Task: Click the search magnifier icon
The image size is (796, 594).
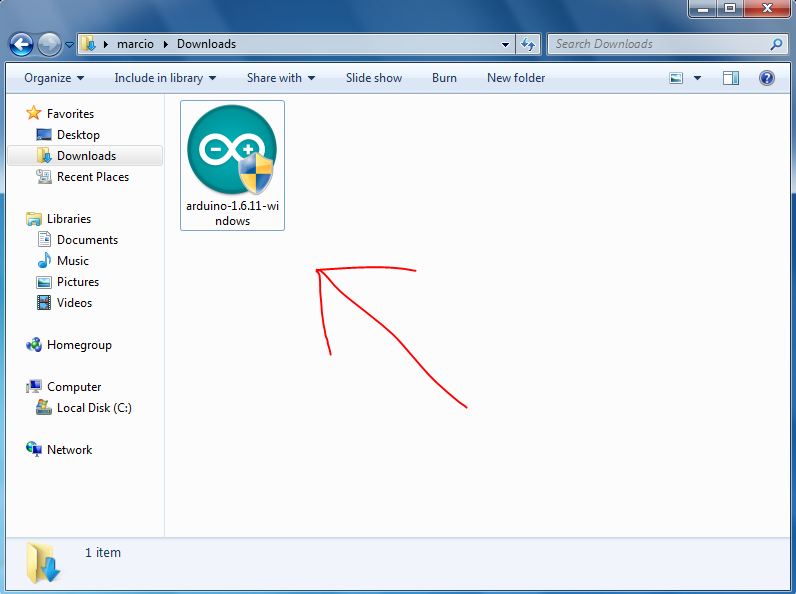Action: (776, 44)
